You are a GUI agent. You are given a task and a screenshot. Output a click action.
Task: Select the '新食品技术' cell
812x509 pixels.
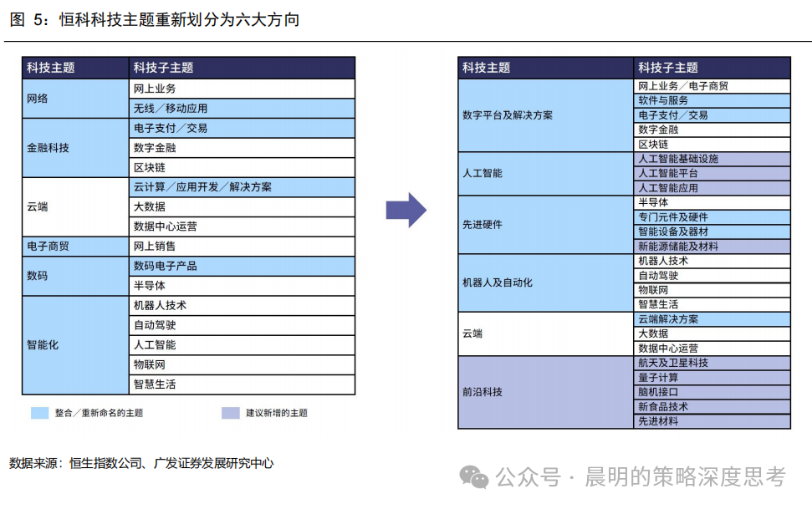[712, 406]
